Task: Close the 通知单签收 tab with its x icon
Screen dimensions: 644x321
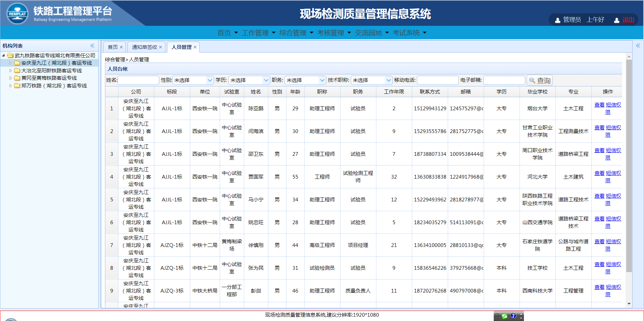Action: tap(160, 47)
